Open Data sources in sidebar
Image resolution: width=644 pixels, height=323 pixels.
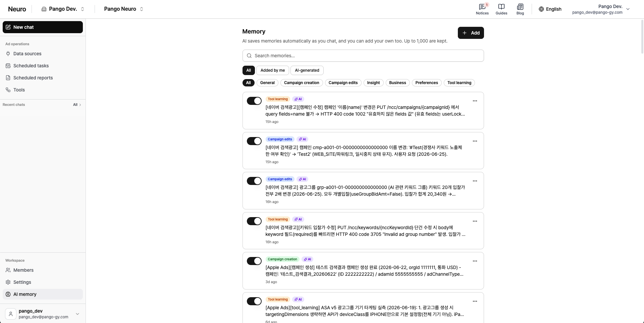[x=43, y=54]
